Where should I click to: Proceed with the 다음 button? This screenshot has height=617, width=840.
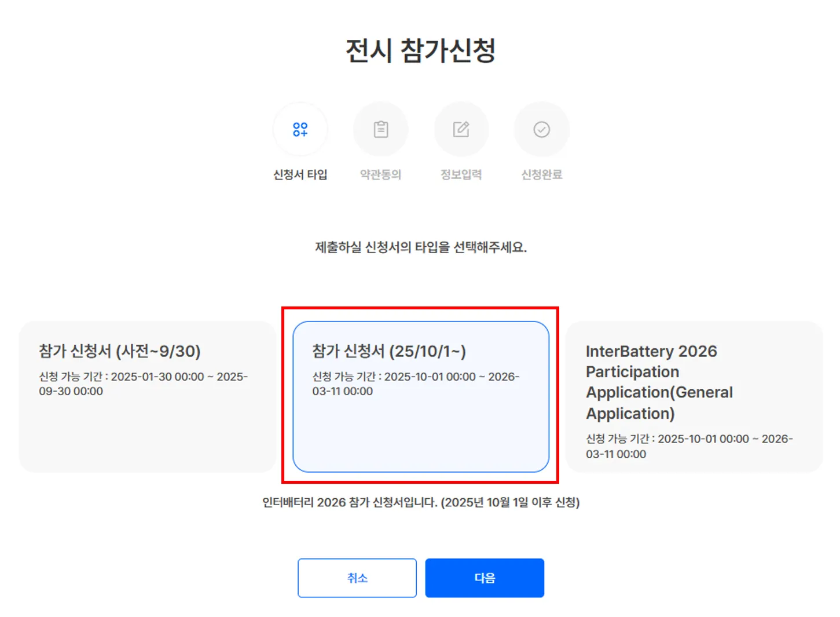[x=485, y=578]
